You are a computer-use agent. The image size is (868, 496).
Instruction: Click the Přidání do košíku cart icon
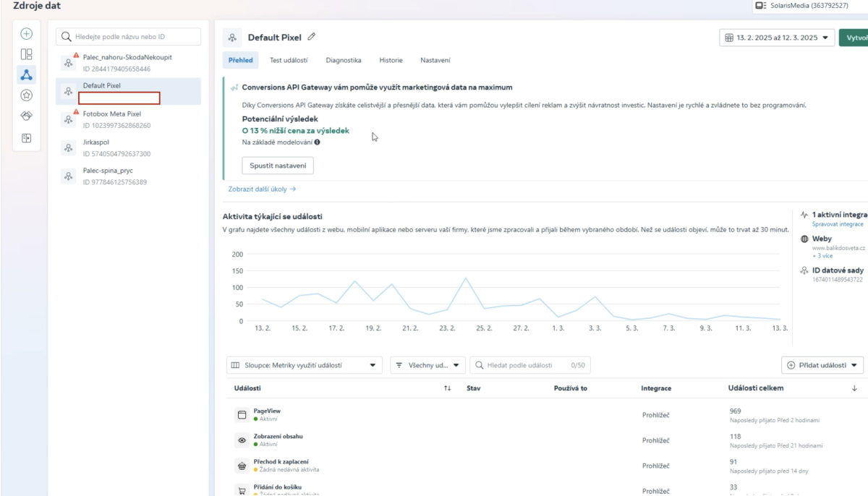(x=242, y=490)
